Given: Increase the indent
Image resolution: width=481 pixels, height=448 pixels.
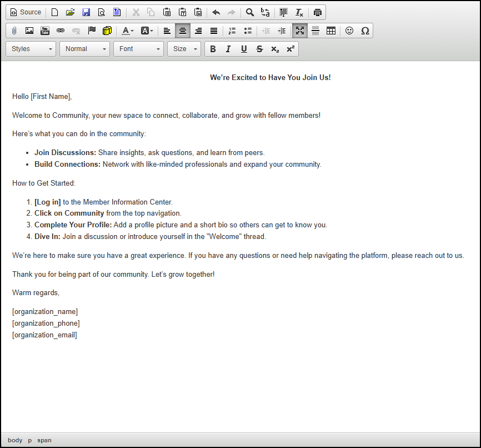Looking at the screenshot, I should point(282,31).
